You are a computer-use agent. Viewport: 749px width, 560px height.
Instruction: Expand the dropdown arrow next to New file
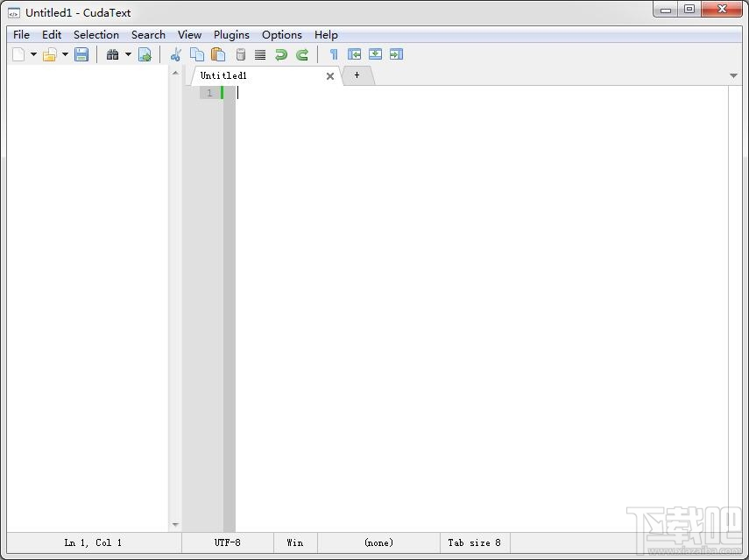pos(34,54)
